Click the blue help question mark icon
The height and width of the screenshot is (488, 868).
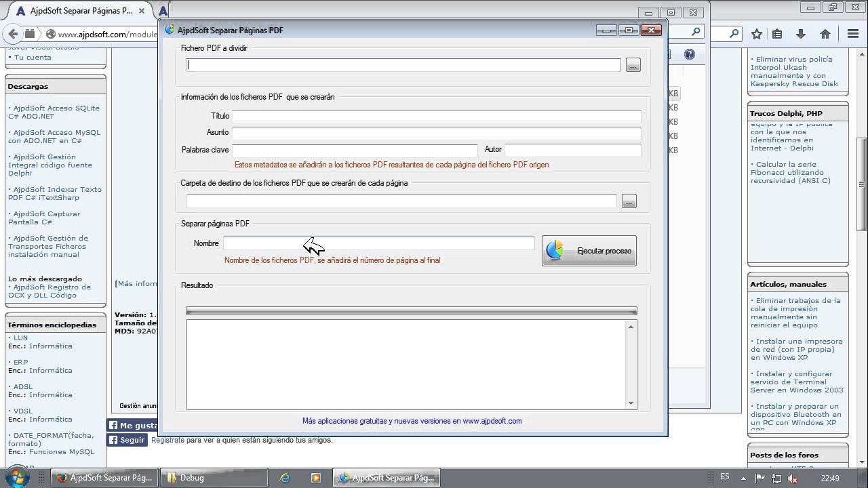pyautogui.click(x=690, y=54)
